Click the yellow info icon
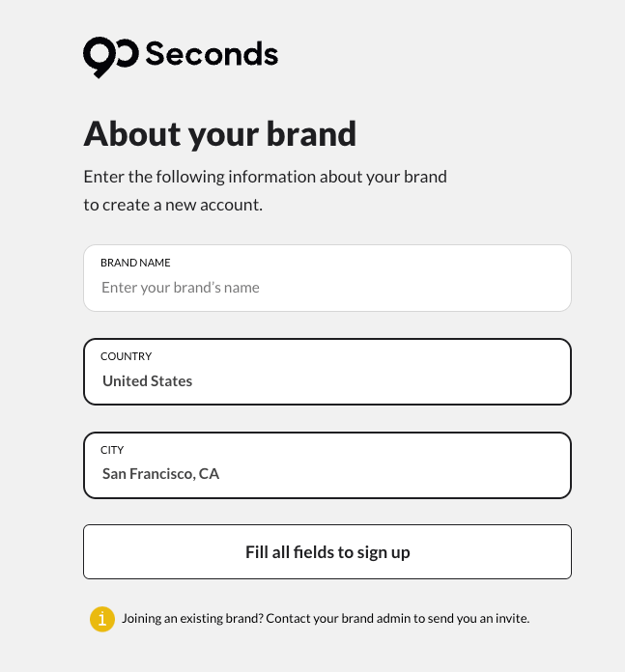Image resolution: width=625 pixels, height=672 pixels. 102,619
